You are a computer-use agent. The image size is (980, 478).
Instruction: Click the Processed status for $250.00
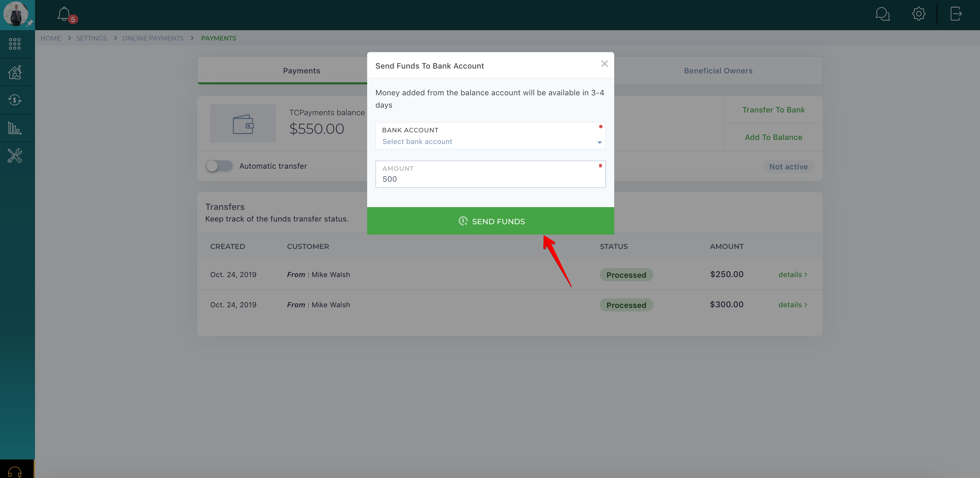click(626, 275)
